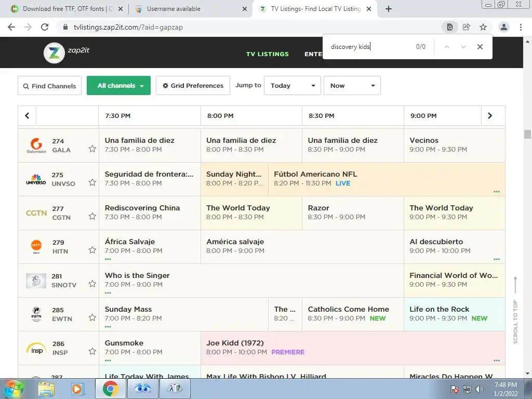Open the Chrome three-dot menu

coord(521,27)
